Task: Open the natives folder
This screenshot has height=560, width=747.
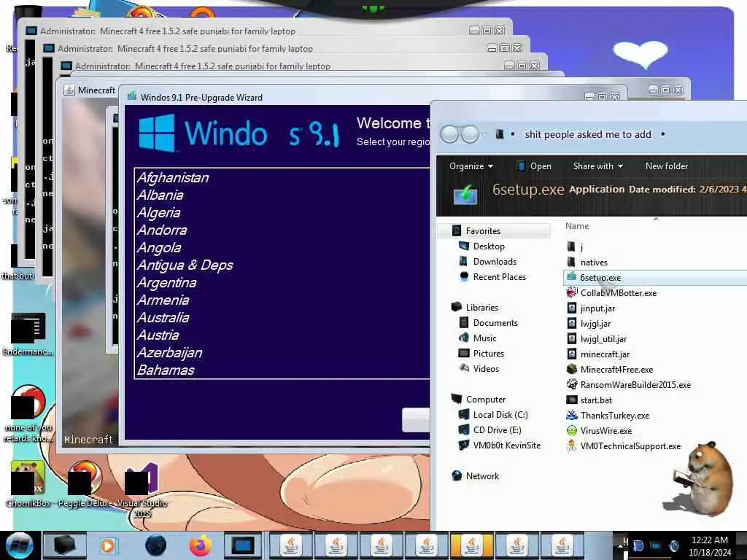Action: [x=594, y=262]
